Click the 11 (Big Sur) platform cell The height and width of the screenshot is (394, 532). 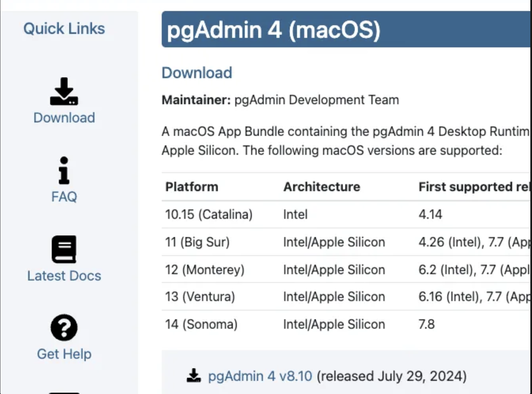(x=197, y=242)
